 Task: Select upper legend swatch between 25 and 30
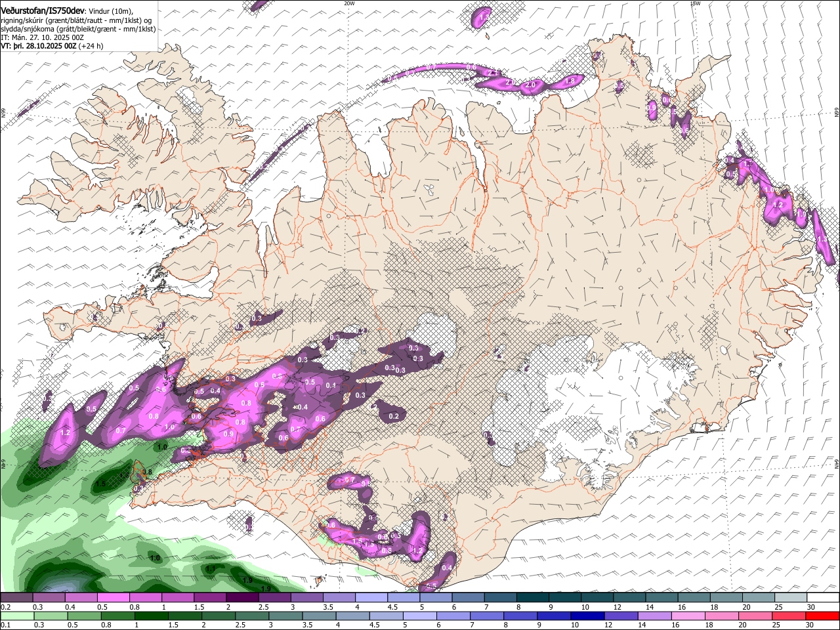(789, 597)
